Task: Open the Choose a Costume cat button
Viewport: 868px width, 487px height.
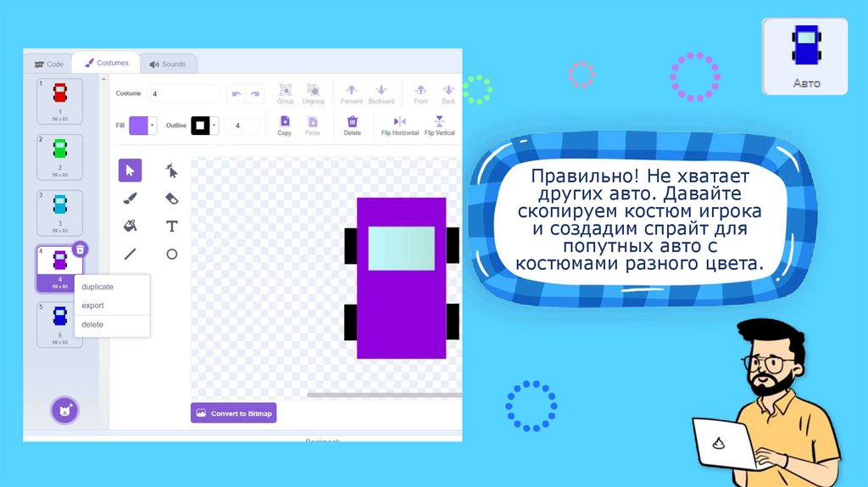Action: click(64, 411)
